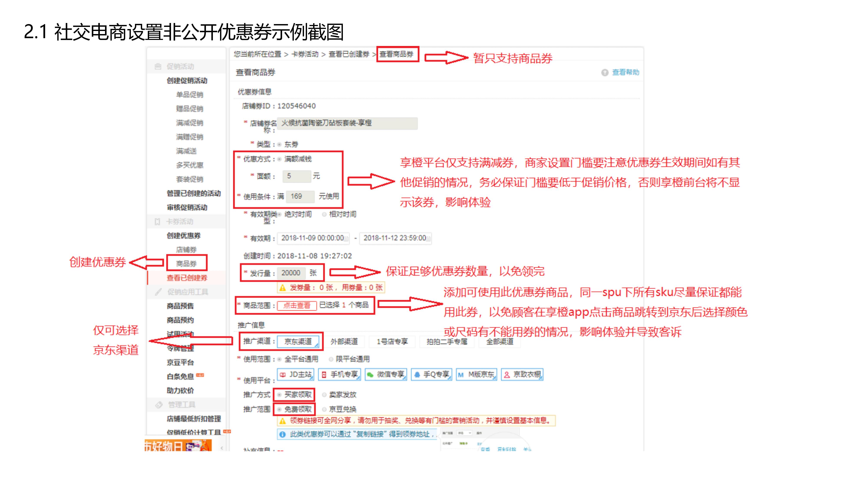Click the NEW badge beside 白条免息

click(x=200, y=375)
